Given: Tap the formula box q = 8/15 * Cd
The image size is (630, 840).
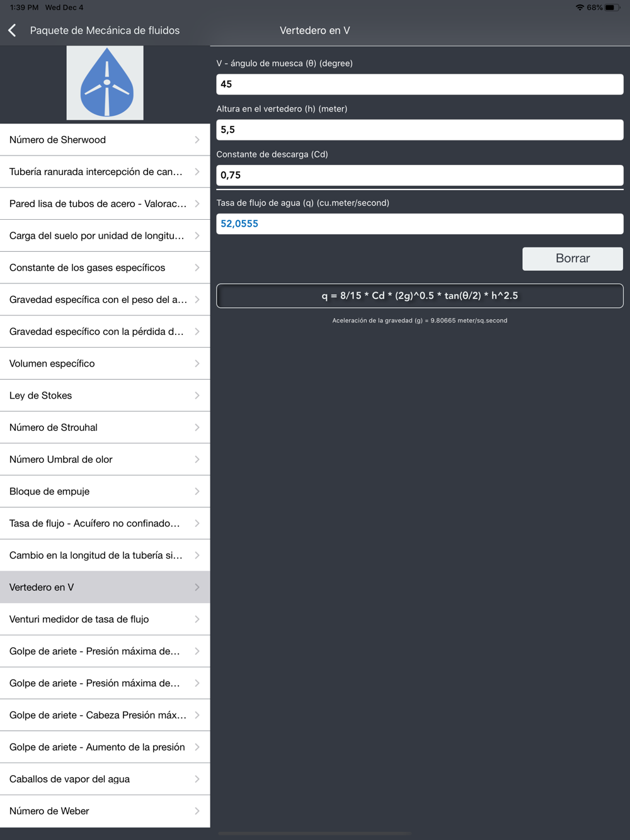Looking at the screenshot, I should tap(420, 296).
